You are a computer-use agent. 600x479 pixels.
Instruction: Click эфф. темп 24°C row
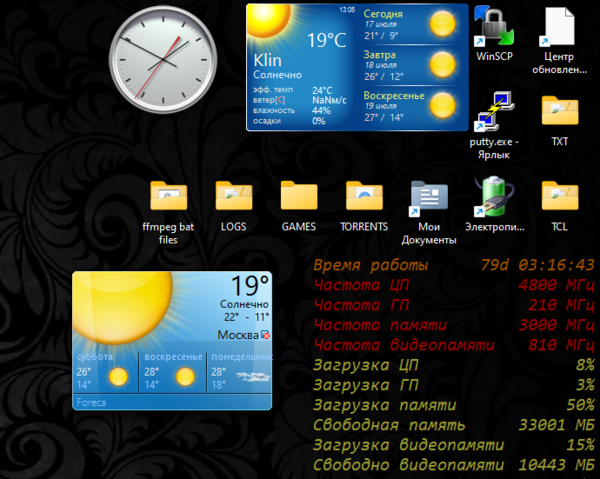[x=293, y=90]
